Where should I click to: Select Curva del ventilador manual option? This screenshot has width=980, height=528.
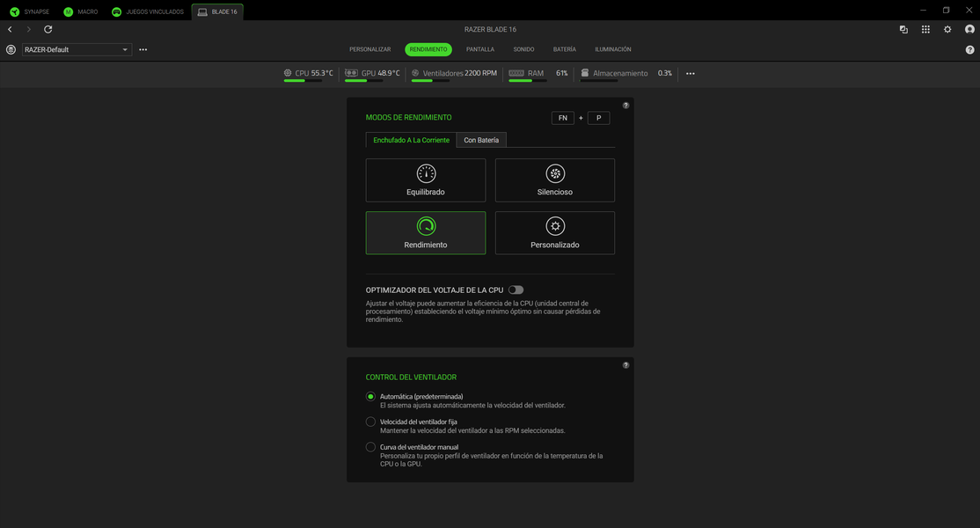tap(370, 447)
